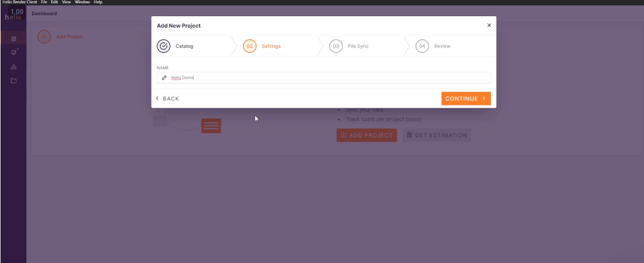Click the Dashboard page title
This screenshot has height=263, width=644.
44,14
